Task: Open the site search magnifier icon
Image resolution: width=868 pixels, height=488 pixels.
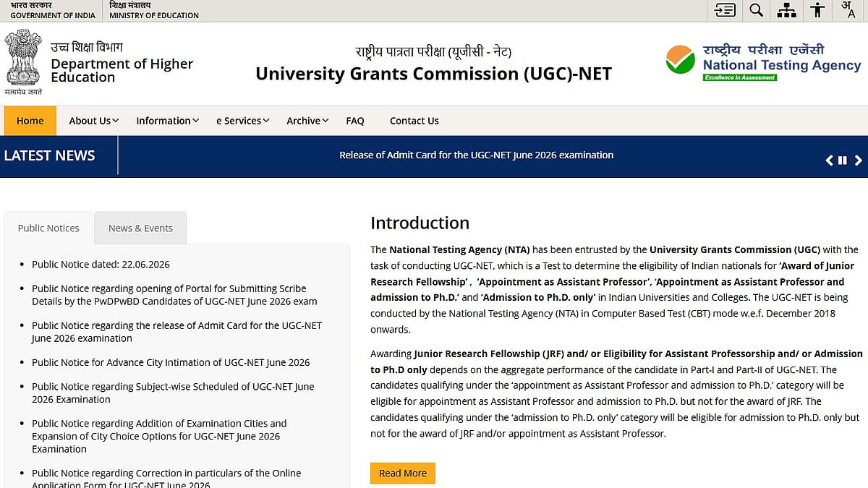Action: pyautogui.click(x=756, y=10)
